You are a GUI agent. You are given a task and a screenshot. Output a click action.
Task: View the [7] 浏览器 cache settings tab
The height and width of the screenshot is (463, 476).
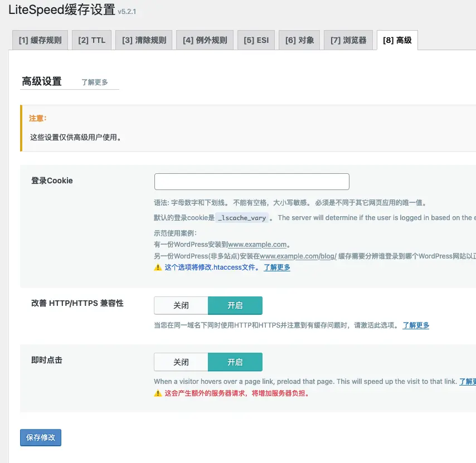pyautogui.click(x=348, y=40)
